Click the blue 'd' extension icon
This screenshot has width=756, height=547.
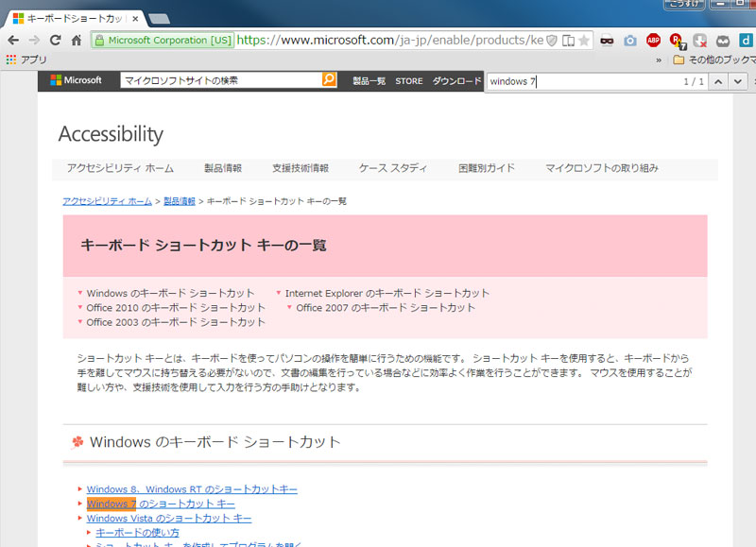[746, 41]
